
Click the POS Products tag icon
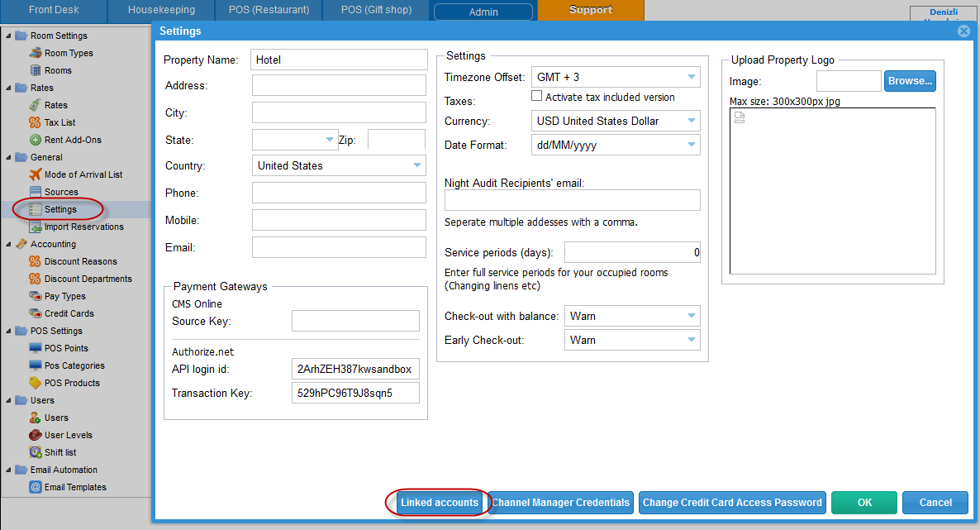click(36, 383)
